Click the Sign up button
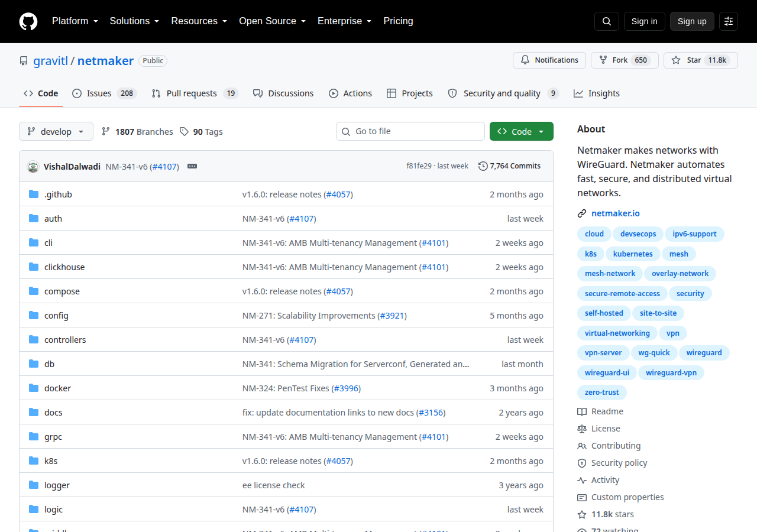 pyautogui.click(x=692, y=21)
